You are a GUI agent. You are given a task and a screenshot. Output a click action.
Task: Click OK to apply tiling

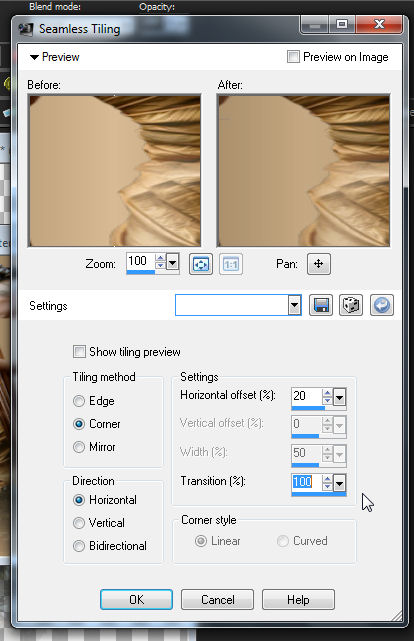click(137, 599)
